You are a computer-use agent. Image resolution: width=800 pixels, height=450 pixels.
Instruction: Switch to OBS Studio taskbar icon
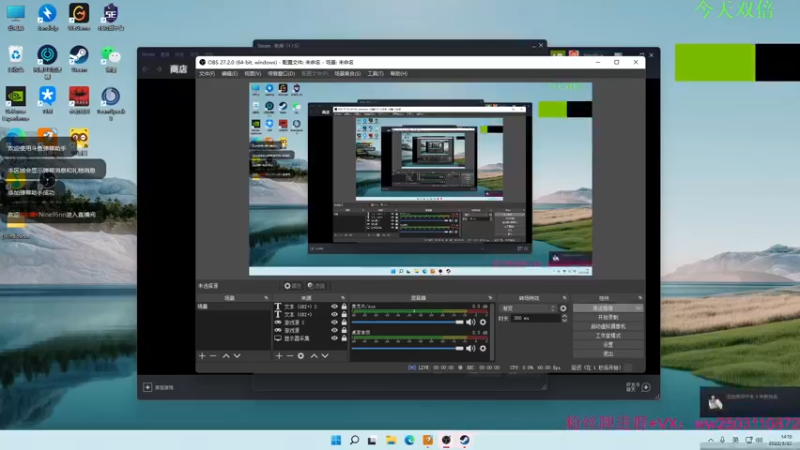coord(446,440)
